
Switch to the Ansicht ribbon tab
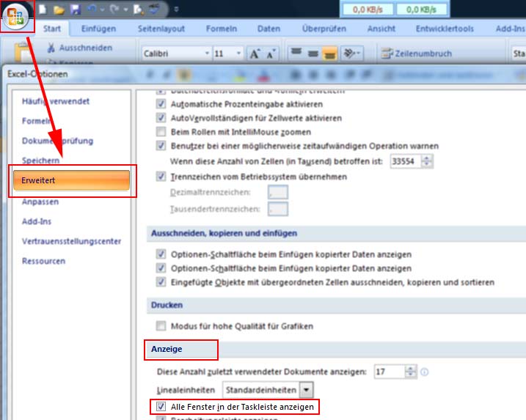[381, 29]
